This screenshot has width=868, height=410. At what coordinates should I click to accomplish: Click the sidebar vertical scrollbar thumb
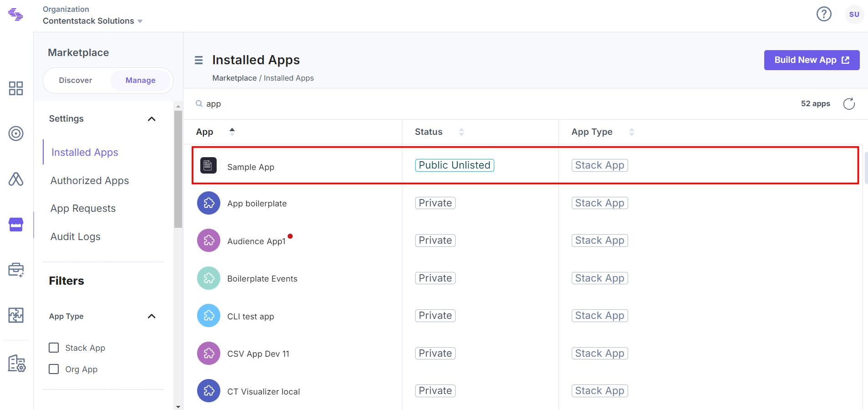[178, 169]
